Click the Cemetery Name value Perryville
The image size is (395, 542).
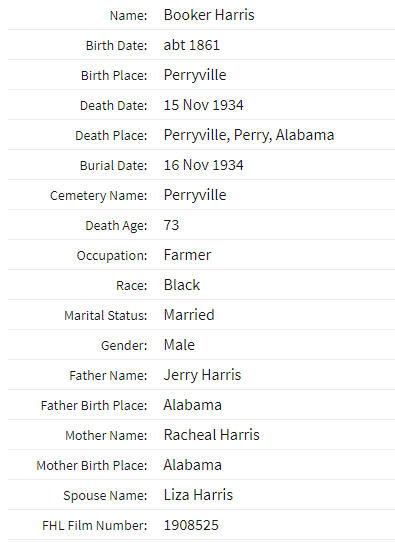[x=195, y=195]
